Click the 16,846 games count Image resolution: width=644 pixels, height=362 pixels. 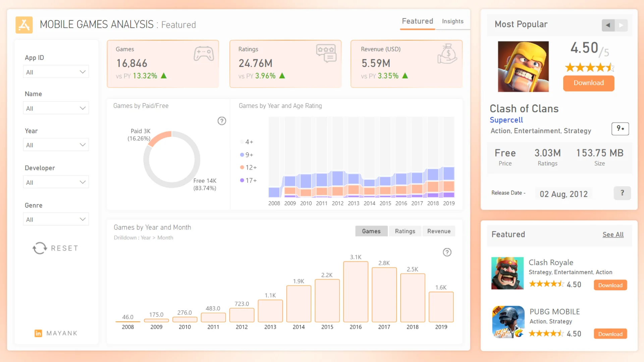(132, 63)
